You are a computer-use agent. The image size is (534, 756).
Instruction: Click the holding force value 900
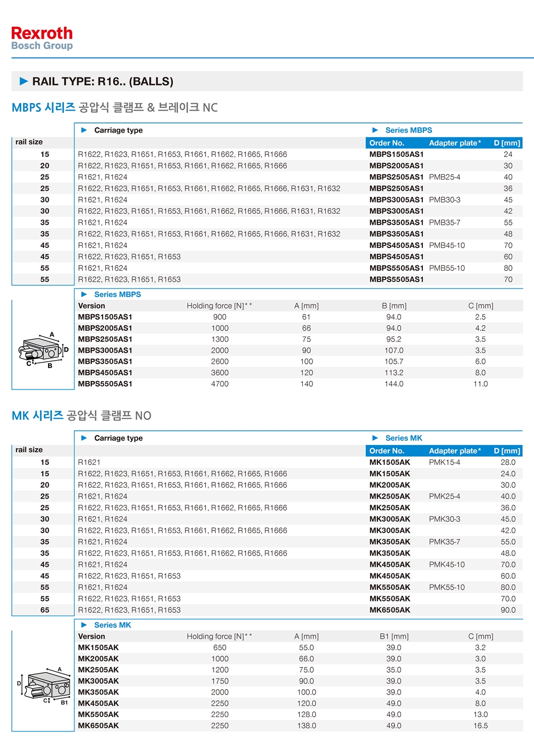(220, 317)
